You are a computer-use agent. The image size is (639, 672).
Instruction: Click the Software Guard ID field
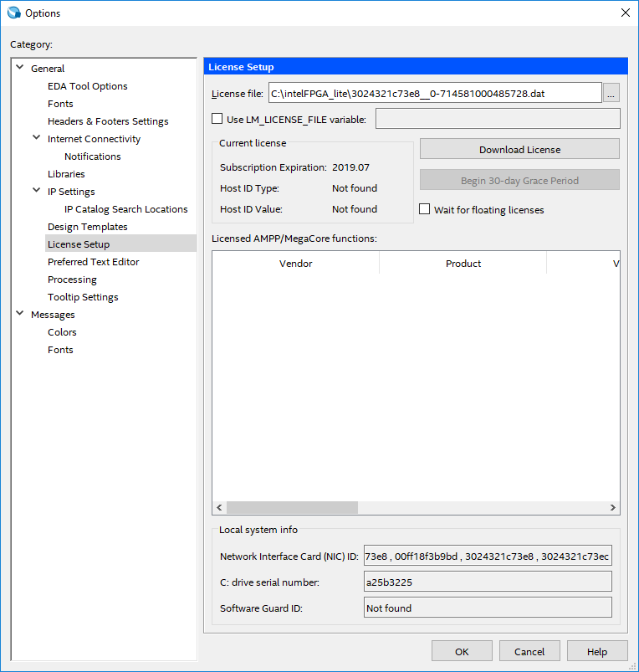coord(488,608)
